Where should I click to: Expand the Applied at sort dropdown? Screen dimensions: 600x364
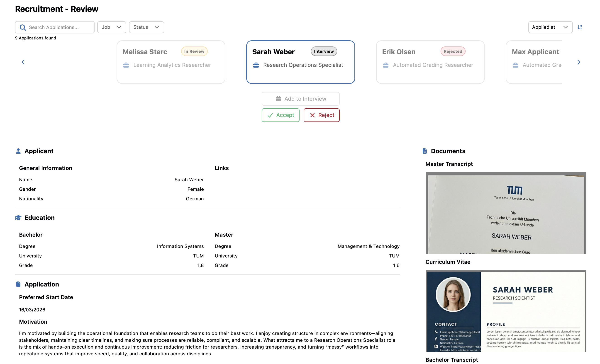coord(550,27)
